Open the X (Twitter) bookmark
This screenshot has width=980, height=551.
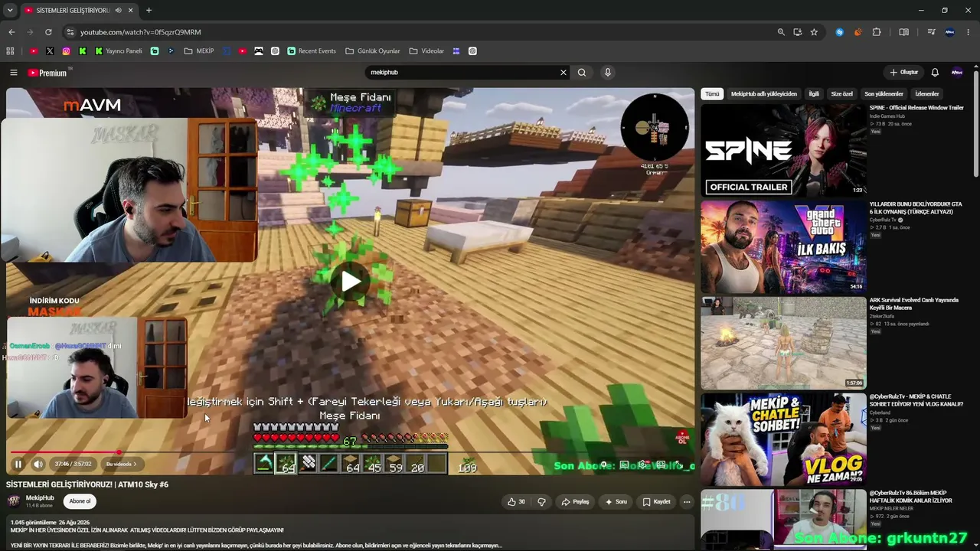coord(50,51)
